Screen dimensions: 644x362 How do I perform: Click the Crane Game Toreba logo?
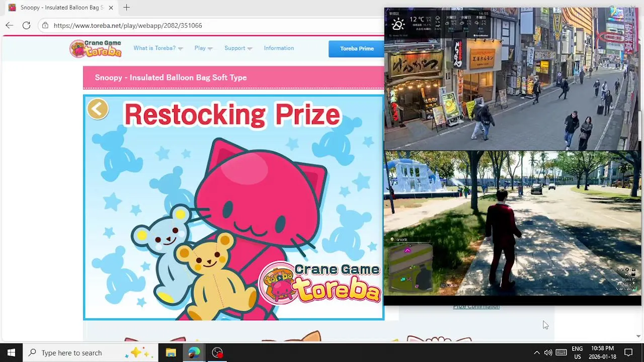pyautogui.click(x=96, y=48)
